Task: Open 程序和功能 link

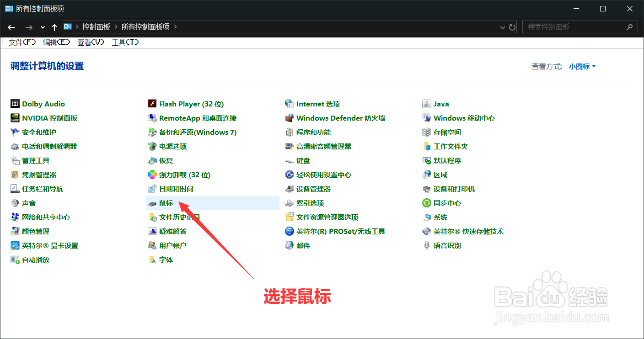Action: pos(313,132)
